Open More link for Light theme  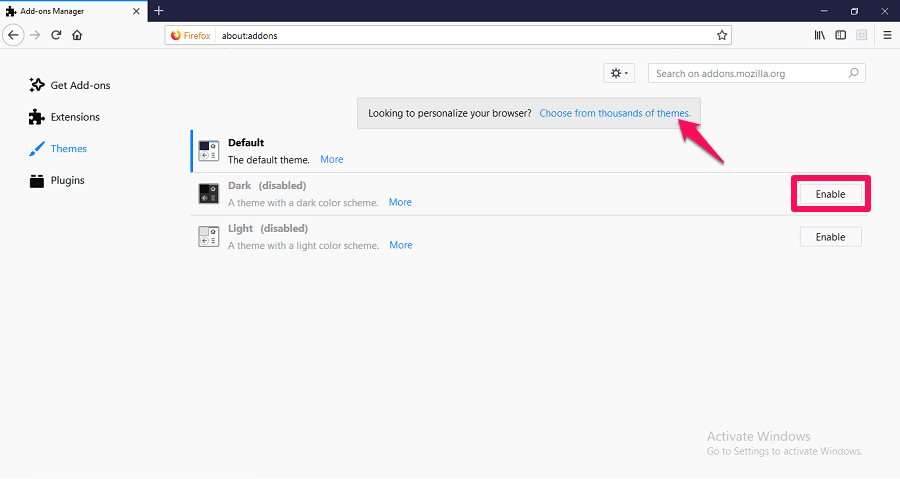coord(401,245)
